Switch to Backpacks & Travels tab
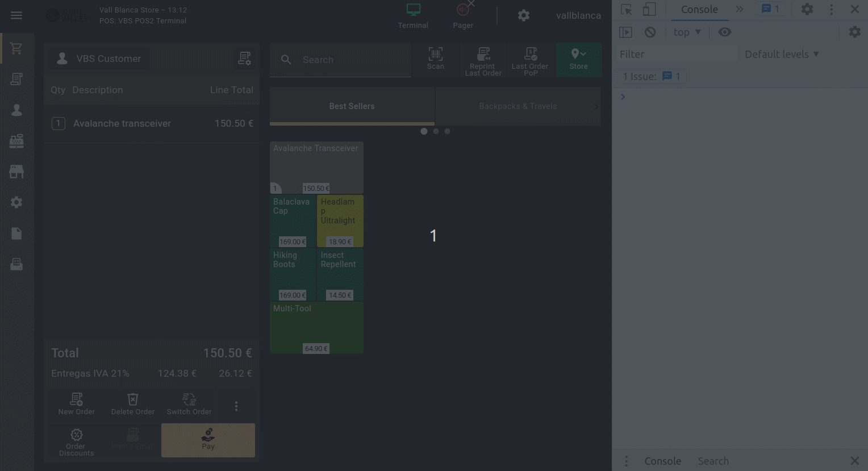 click(518, 106)
